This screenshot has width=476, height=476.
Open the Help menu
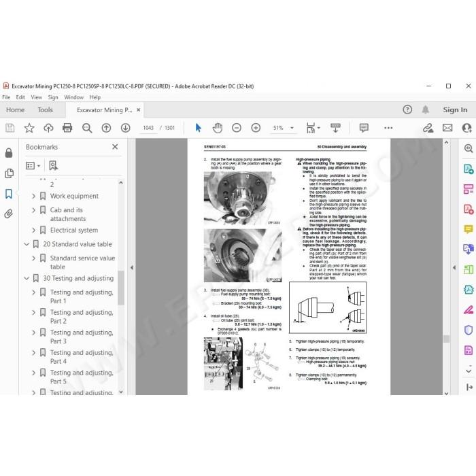(x=95, y=97)
